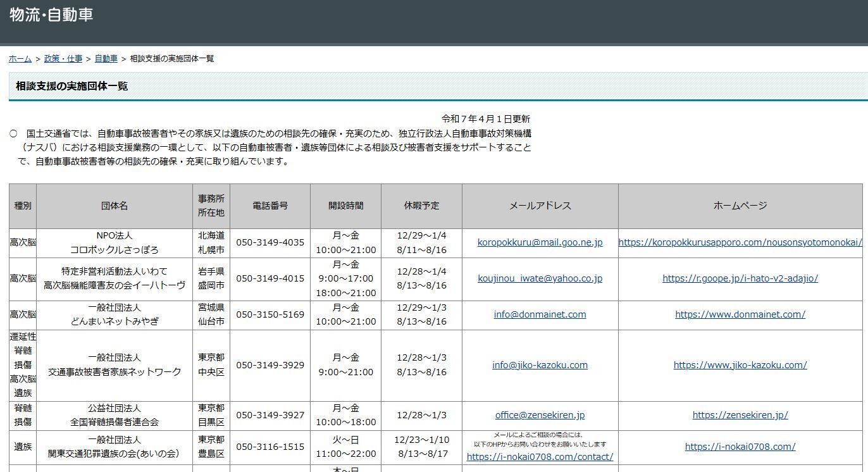
Task: Click office@zensekiren.jp email link
Action: (x=540, y=416)
